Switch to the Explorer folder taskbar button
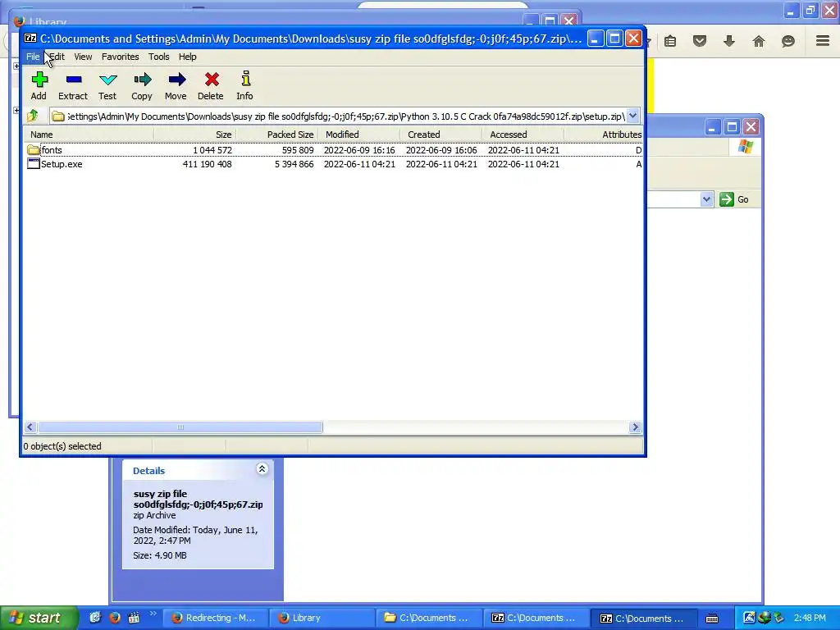Screen dimensions: 840x630 pos(430,619)
